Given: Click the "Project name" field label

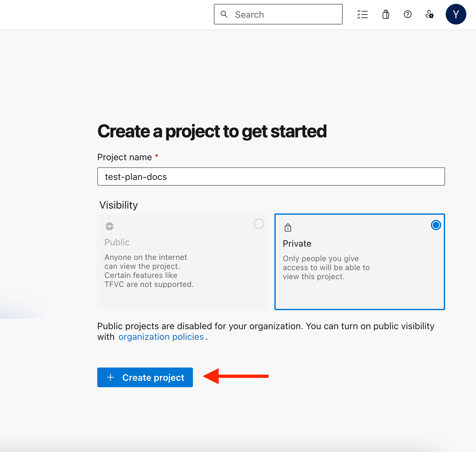Looking at the screenshot, I should 125,157.
